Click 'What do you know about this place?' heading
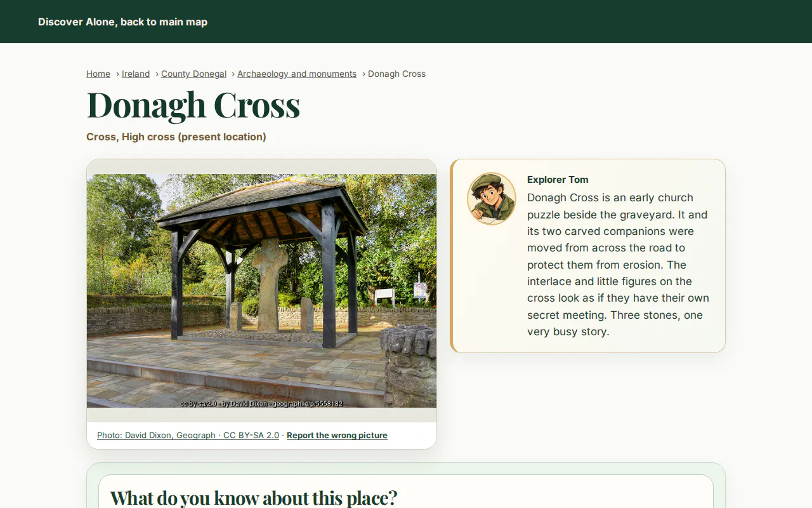Viewport: 812px width, 508px height. 254,497
